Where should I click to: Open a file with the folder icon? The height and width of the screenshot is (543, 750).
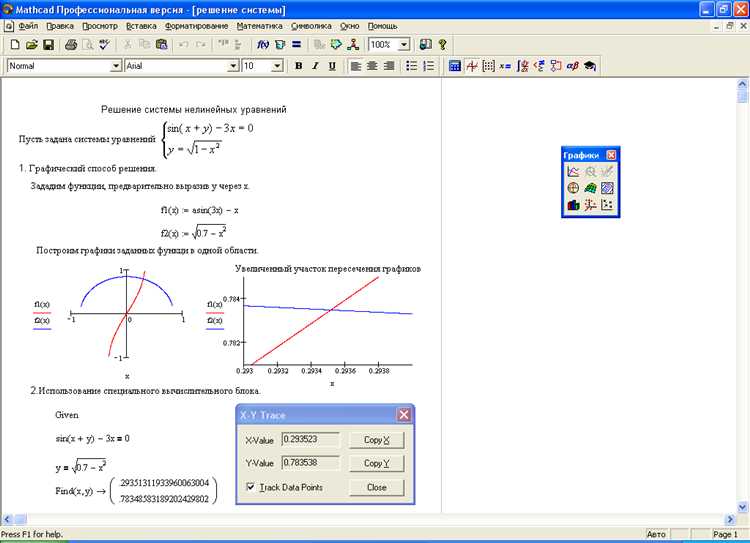32,45
